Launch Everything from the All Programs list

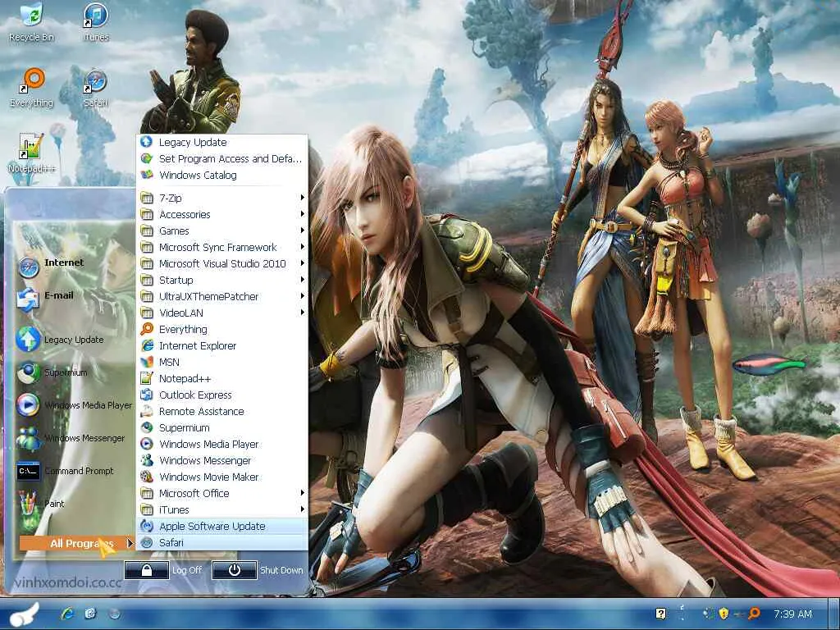[x=222, y=330]
